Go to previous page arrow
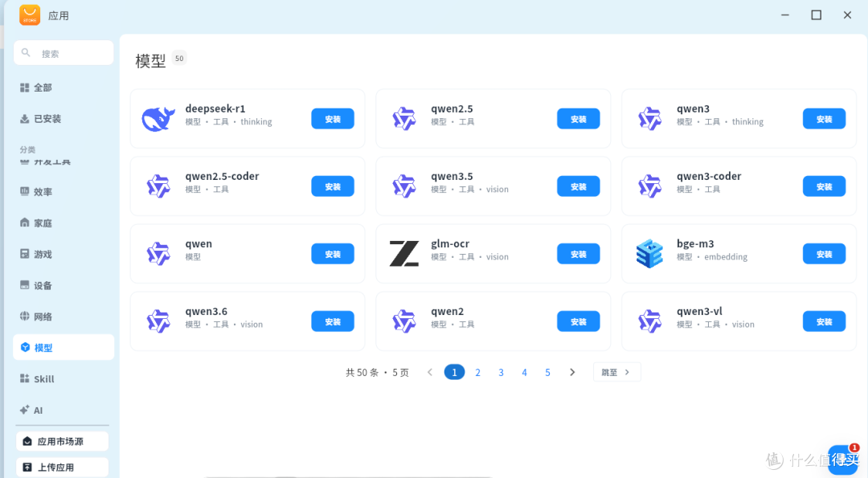This screenshot has width=868, height=478. [429, 372]
